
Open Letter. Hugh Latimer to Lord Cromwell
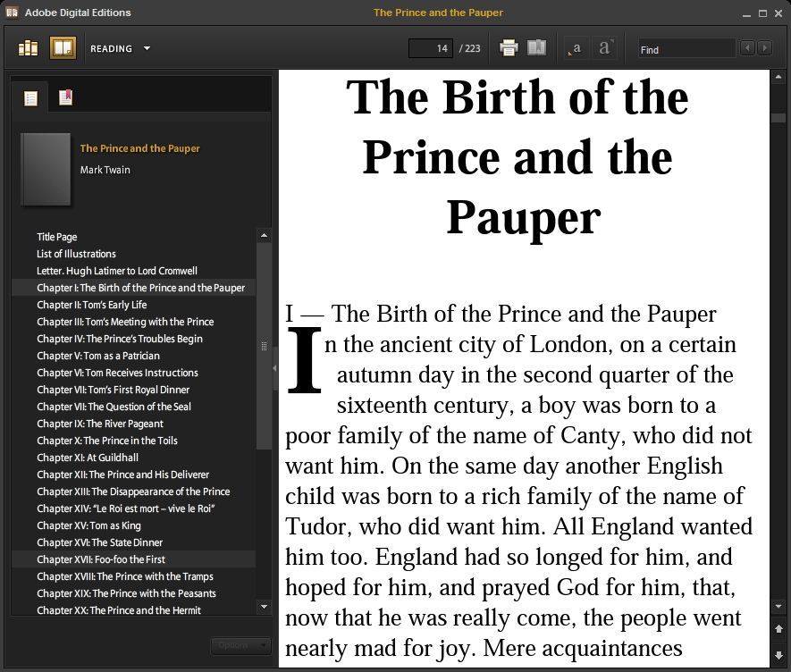pos(116,271)
